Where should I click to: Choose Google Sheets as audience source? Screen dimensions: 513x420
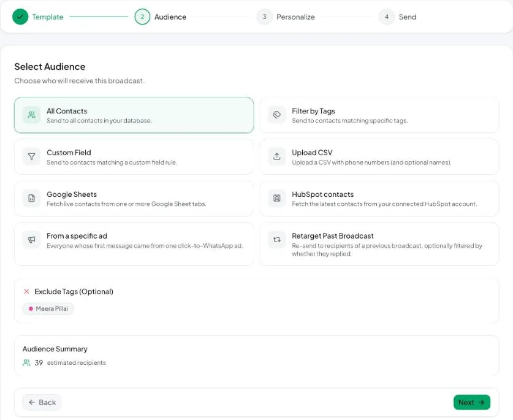134,198
